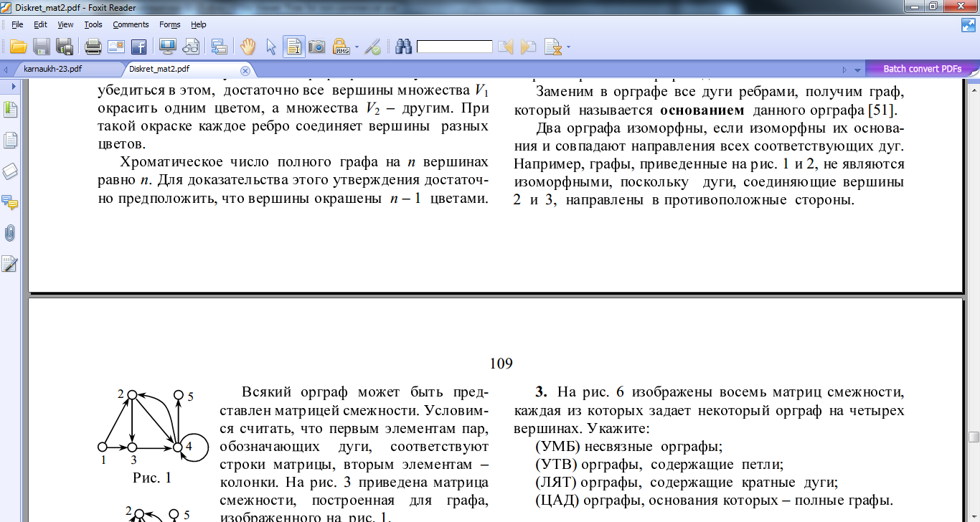
Task: Open the Attachments paperclip panel
Action: (x=11, y=233)
